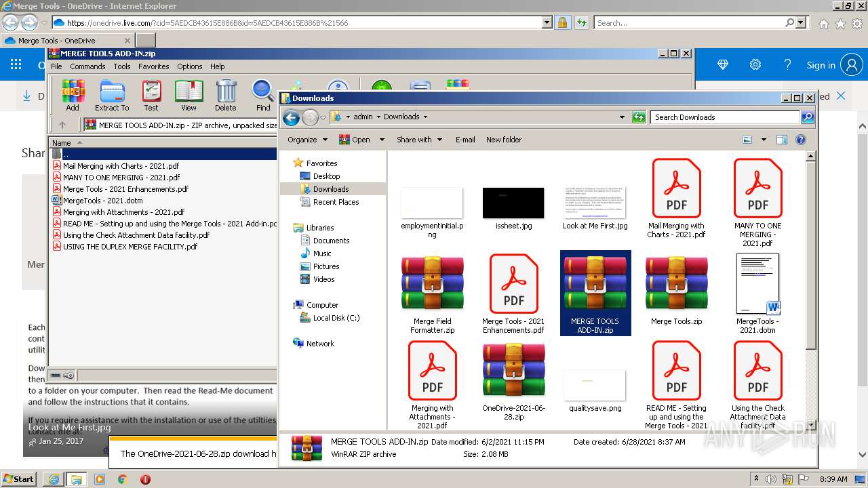Open the Share with dropdown

(419, 140)
